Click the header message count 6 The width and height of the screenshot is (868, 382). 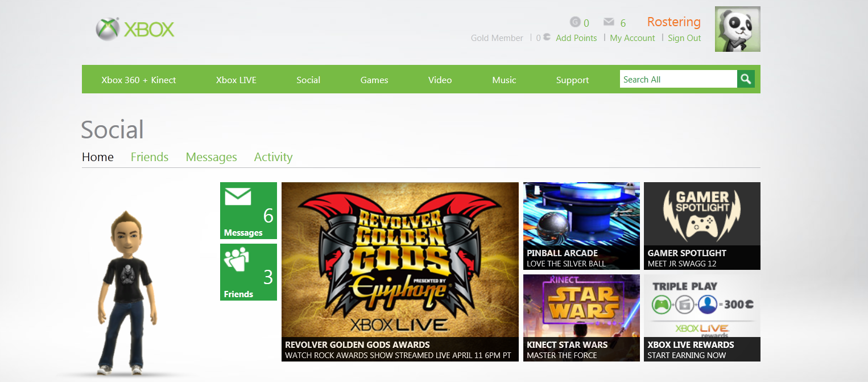623,23
